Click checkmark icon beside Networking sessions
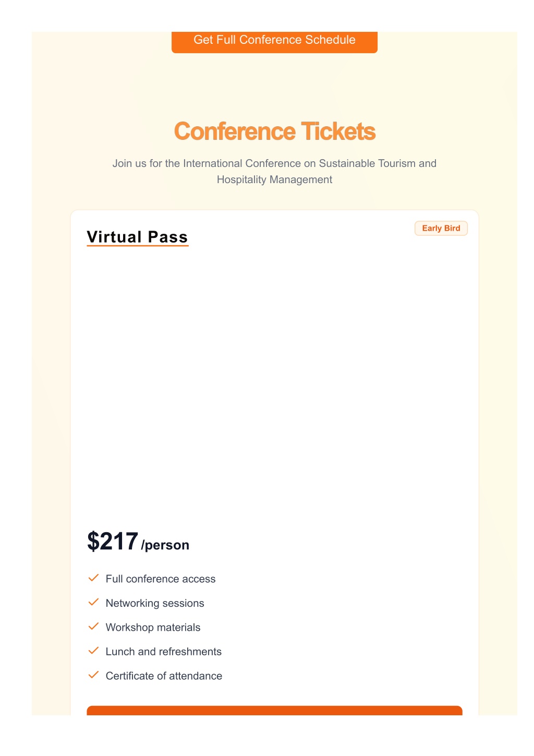This screenshot has width=534, height=756. [x=94, y=603]
